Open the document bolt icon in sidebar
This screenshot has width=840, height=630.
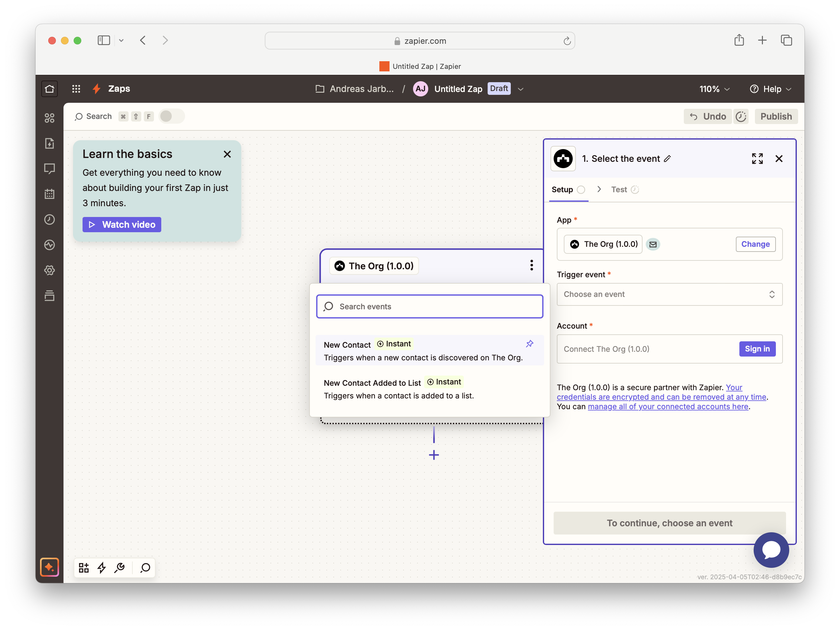[50, 143]
